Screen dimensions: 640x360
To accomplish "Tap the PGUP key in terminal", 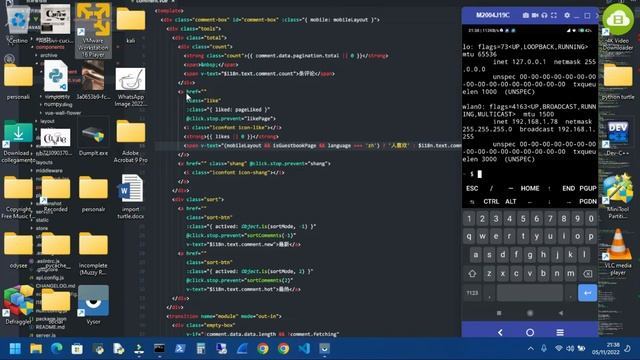I will pos(588,188).
